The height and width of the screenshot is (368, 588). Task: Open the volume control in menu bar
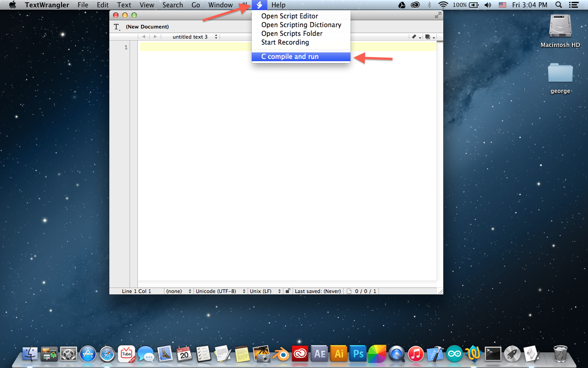tap(487, 5)
